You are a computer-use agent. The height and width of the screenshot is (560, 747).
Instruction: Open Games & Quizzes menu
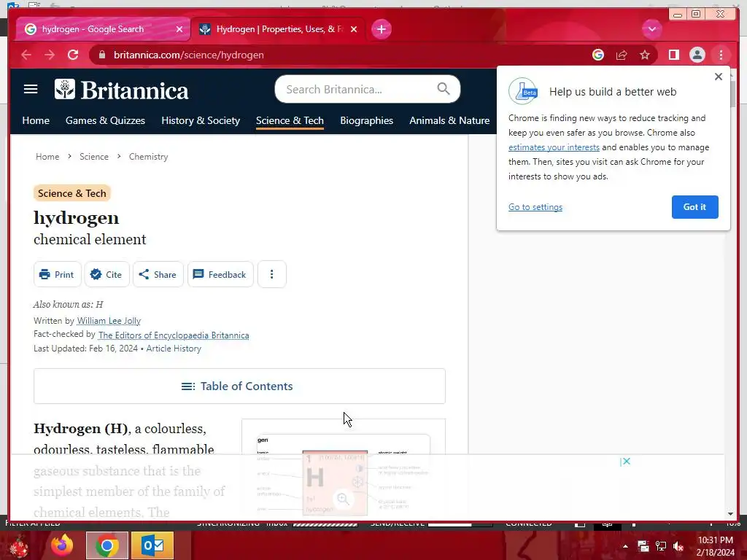point(105,120)
